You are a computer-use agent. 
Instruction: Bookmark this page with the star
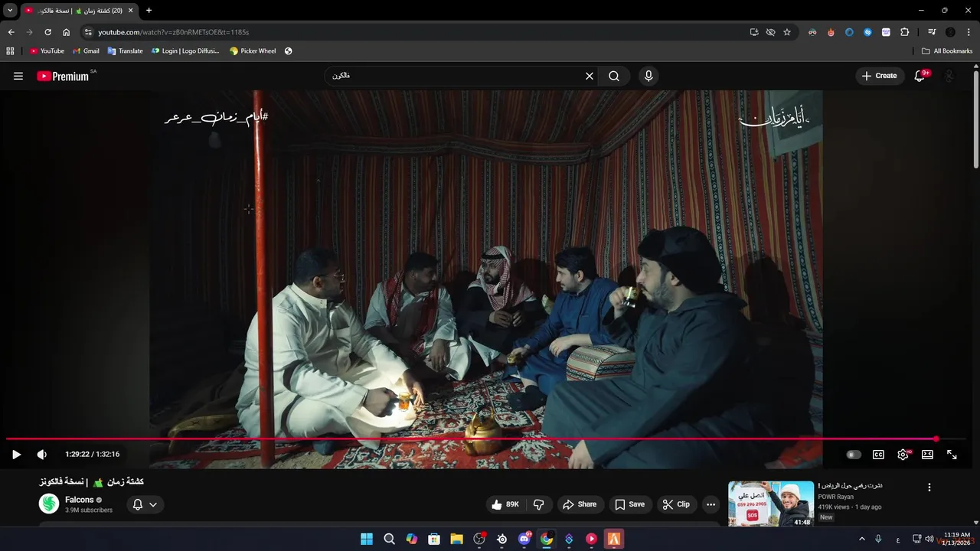coord(786,32)
